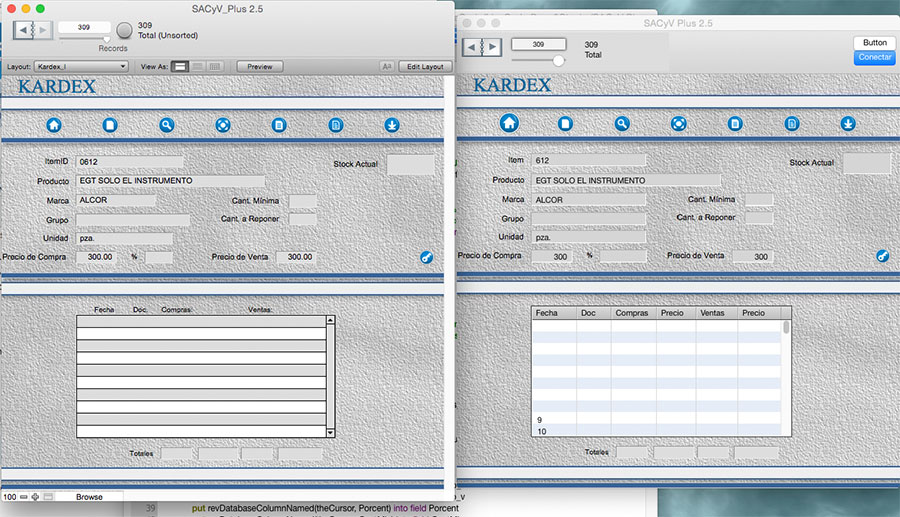Click the blank page icon in left window
Image resolution: width=900 pixels, height=517 pixels.
pyautogui.click(x=110, y=125)
